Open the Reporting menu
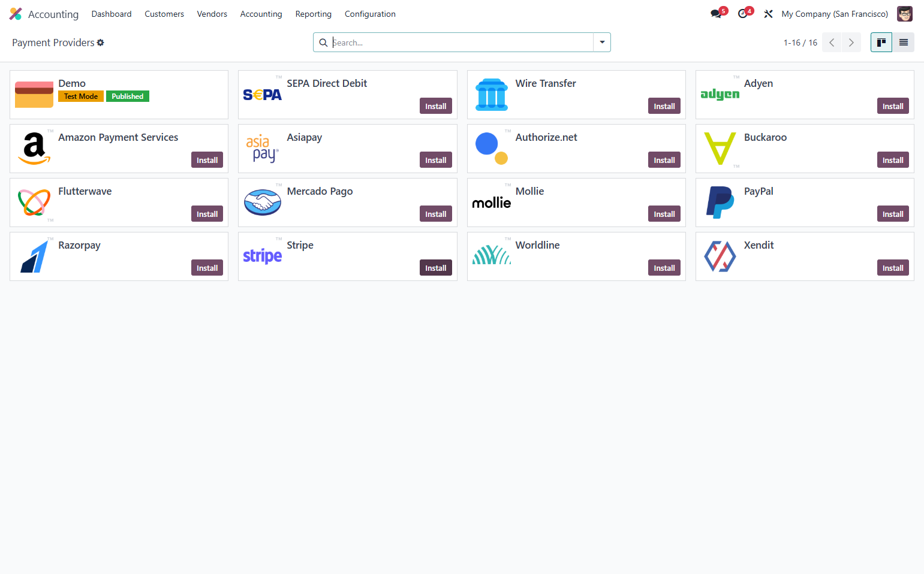 click(314, 14)
